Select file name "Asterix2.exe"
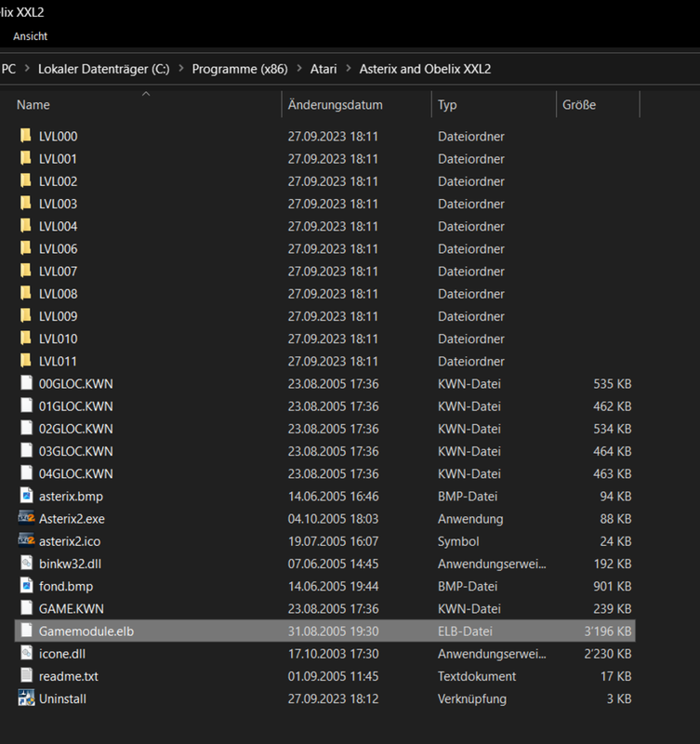This screenshot has width=700, height=744. click(72, 519)
